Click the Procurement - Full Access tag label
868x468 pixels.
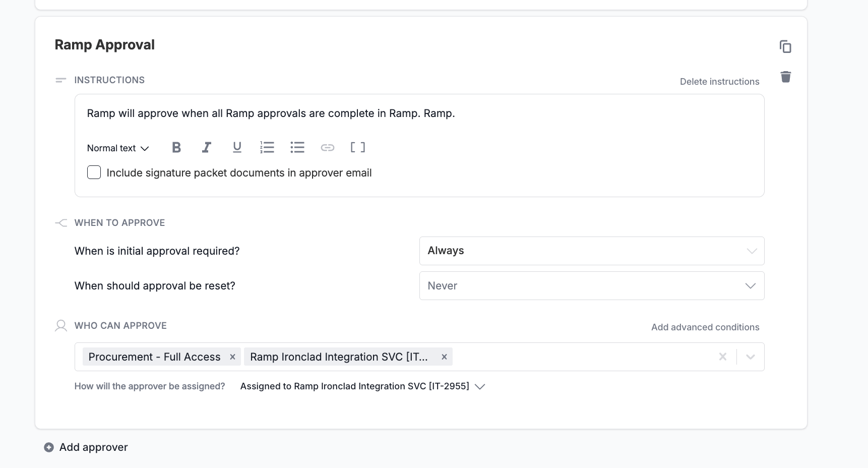[154, 357]
